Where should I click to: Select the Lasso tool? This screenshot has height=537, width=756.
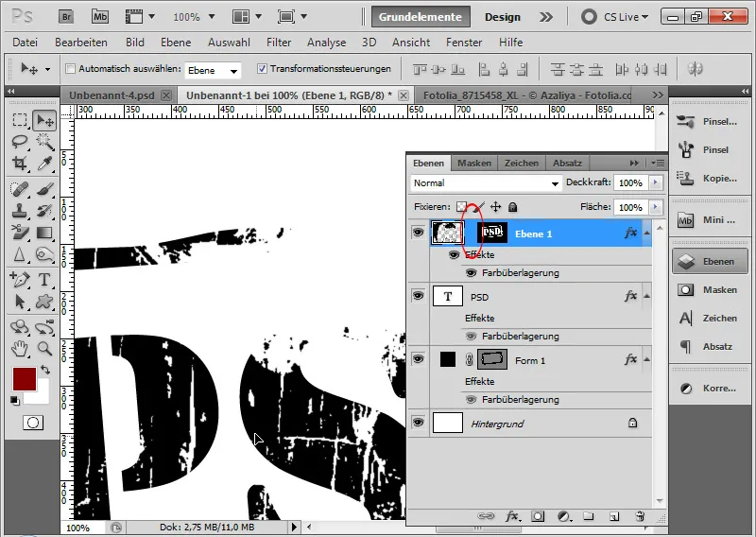(x=20, y=142)
